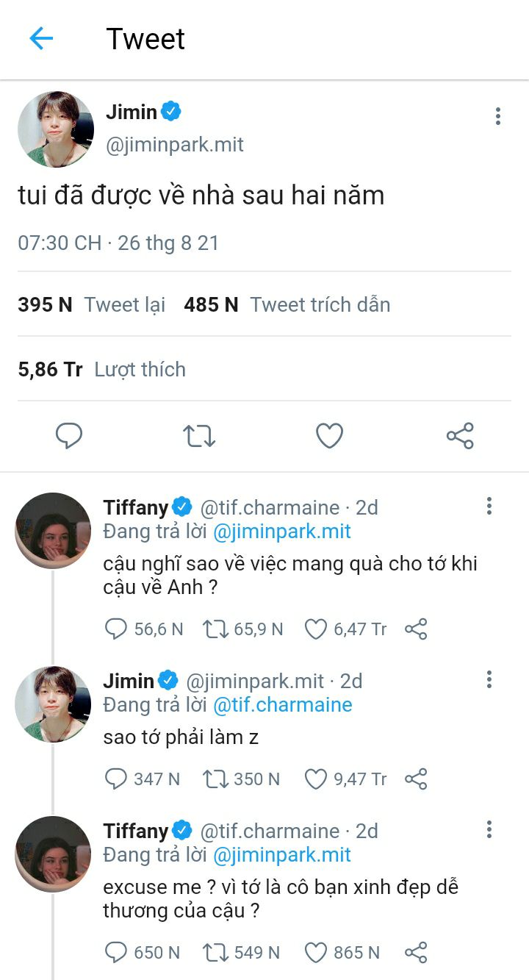Like the main tweet
The image size is (529, 980).
point(329,436)
